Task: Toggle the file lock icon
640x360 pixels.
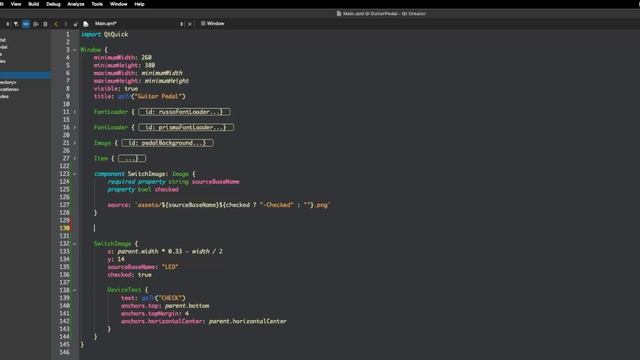Action: (76, 24)
